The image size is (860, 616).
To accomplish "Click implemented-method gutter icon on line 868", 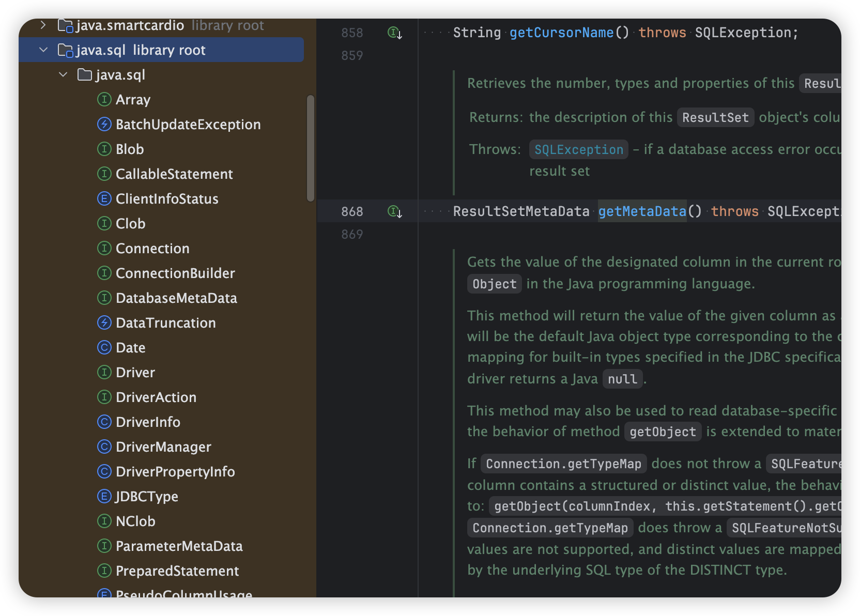I will 395,211.
